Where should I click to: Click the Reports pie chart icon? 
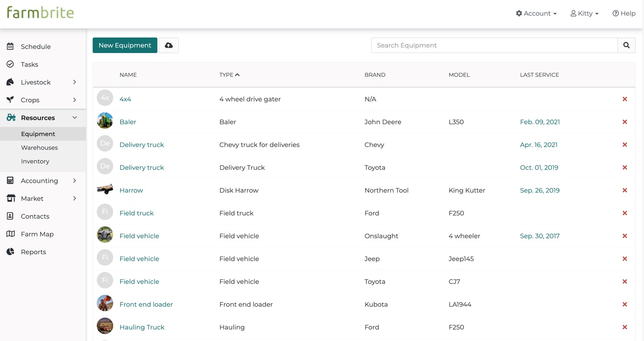[10, 252]
